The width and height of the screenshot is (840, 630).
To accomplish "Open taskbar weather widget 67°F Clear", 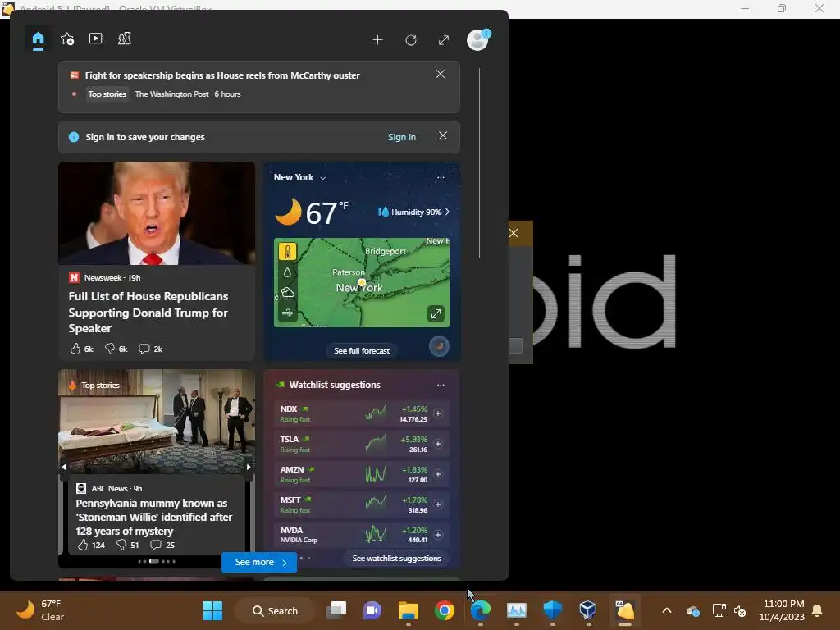I will tap(40, 610).
